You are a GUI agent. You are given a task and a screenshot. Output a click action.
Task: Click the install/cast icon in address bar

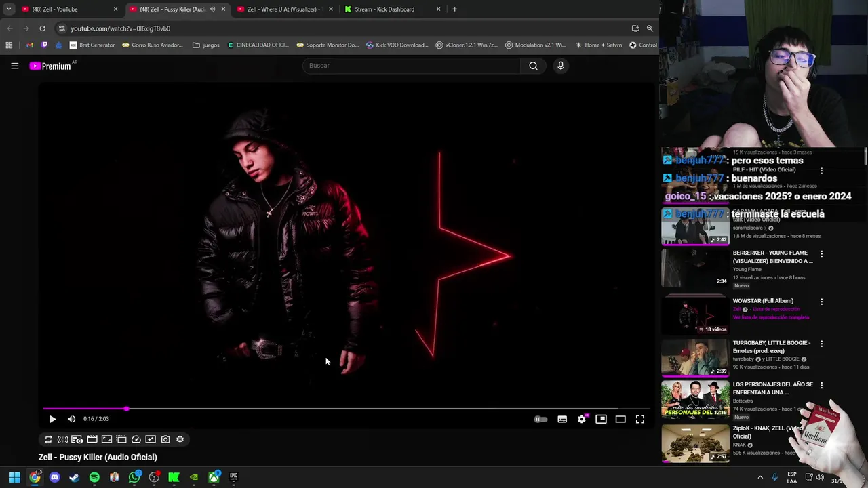[x=635, y=28]
